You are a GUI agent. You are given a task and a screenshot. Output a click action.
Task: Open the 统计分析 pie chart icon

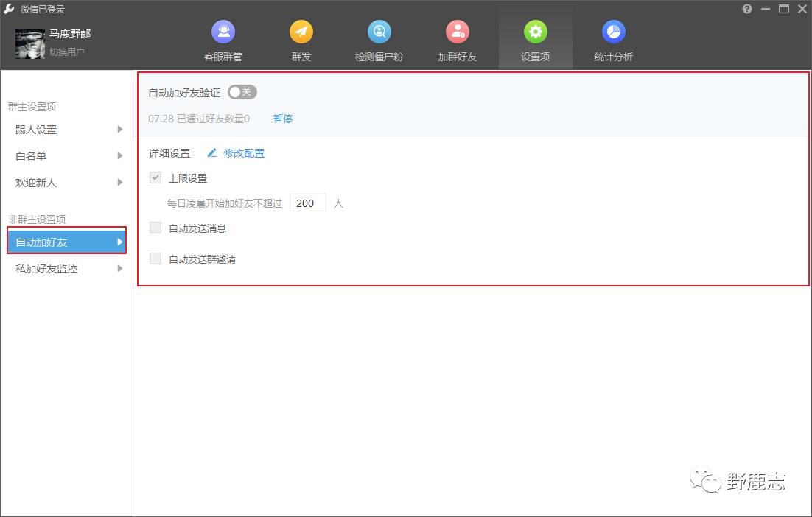[613, 32]
